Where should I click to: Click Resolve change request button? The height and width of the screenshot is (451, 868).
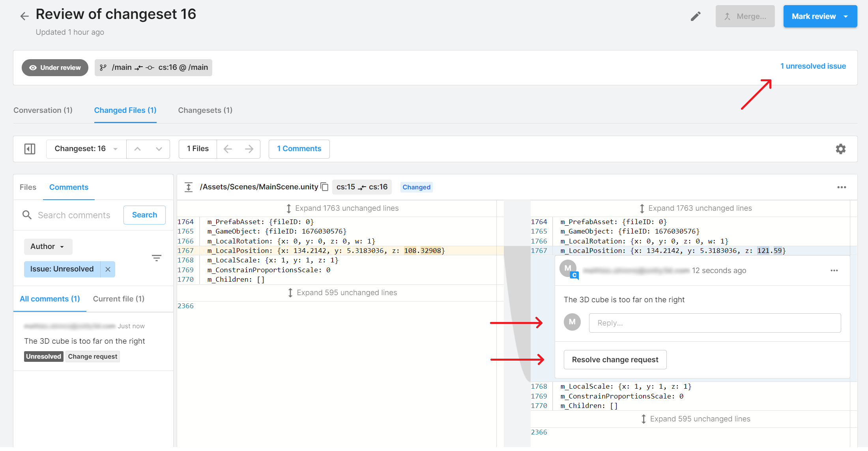[x=615, y=359]
